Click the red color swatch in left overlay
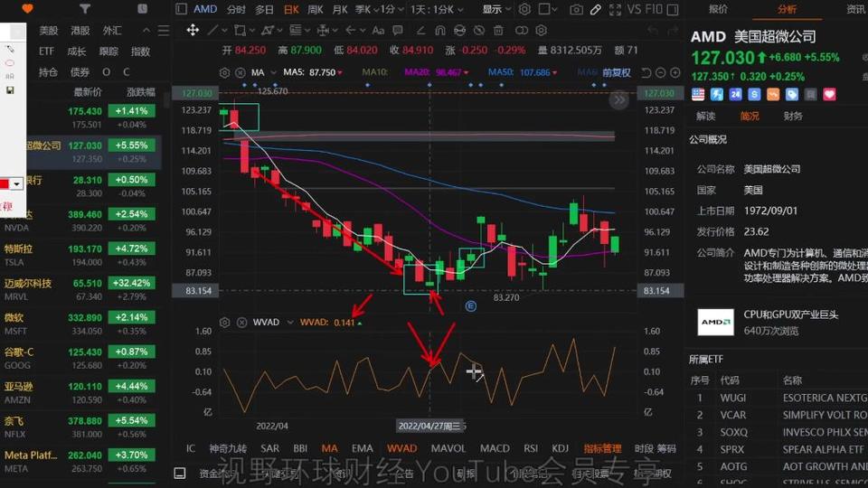868x488 pixels. pos(4,183)
